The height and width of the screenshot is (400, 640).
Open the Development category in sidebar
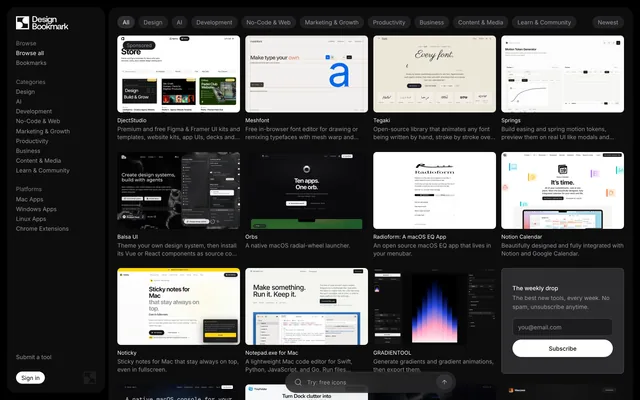pyautogui.click(x=34, y=111)
